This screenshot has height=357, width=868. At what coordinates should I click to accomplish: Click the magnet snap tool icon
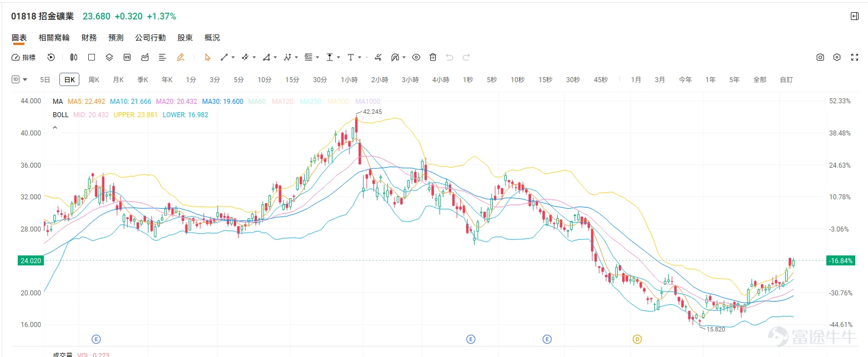click(395, 57)
